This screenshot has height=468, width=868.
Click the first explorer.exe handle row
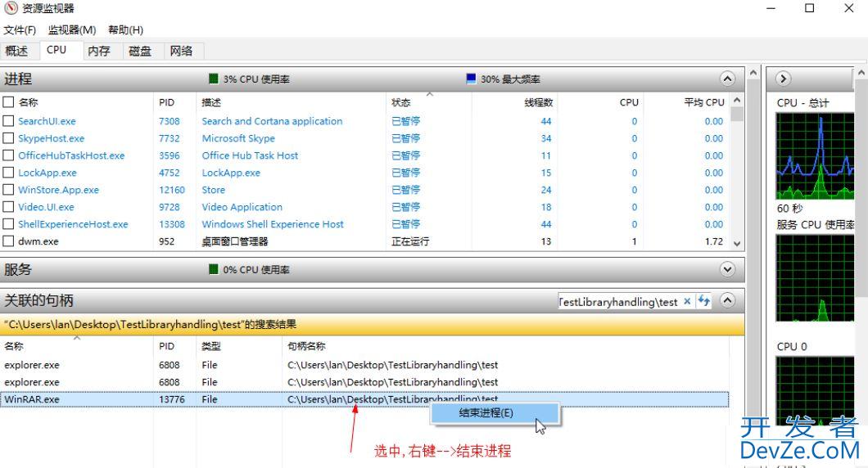[x=364, y=365]
